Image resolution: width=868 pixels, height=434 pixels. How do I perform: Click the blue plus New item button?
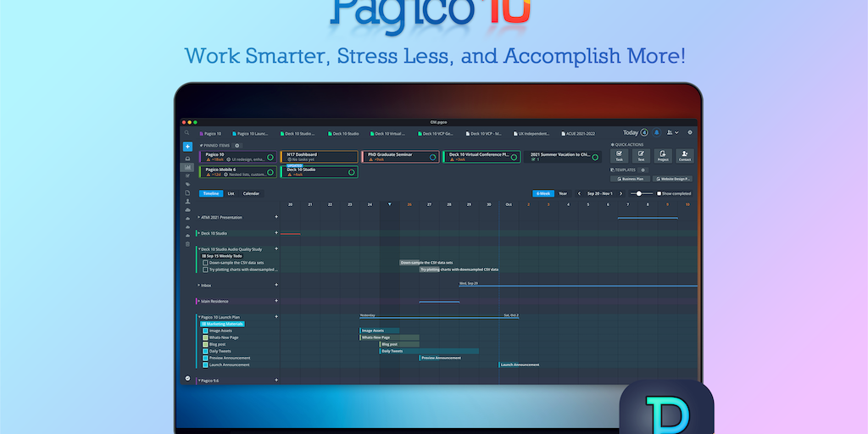(x=187, y=147)
